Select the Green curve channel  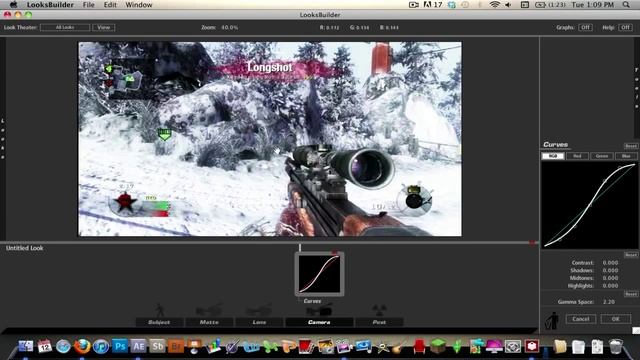point(602,156)
